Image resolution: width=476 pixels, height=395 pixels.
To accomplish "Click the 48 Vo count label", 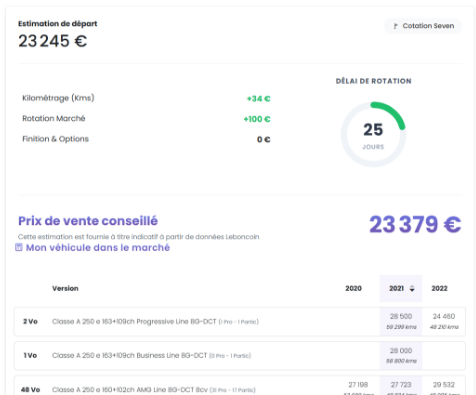I will (30, 390).
